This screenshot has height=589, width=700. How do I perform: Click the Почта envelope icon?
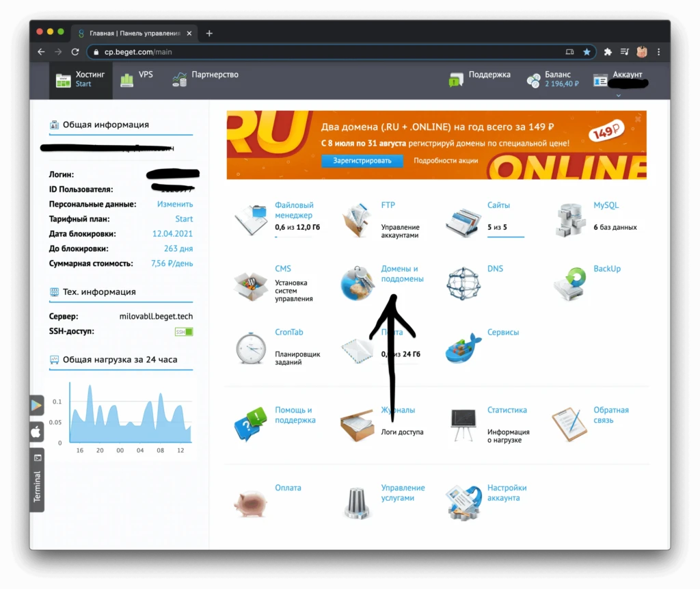click(356, 350)
